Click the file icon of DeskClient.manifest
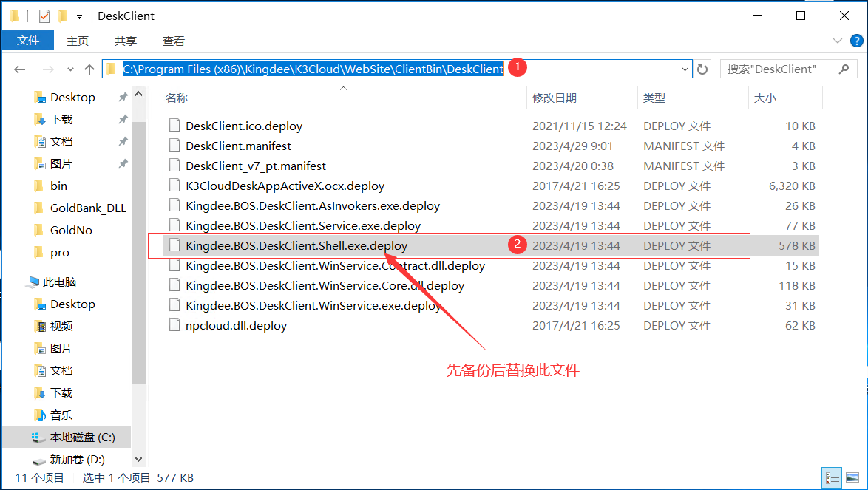This screenshot has width=868, height=490. pyautogui.click(x=174, y=146)
